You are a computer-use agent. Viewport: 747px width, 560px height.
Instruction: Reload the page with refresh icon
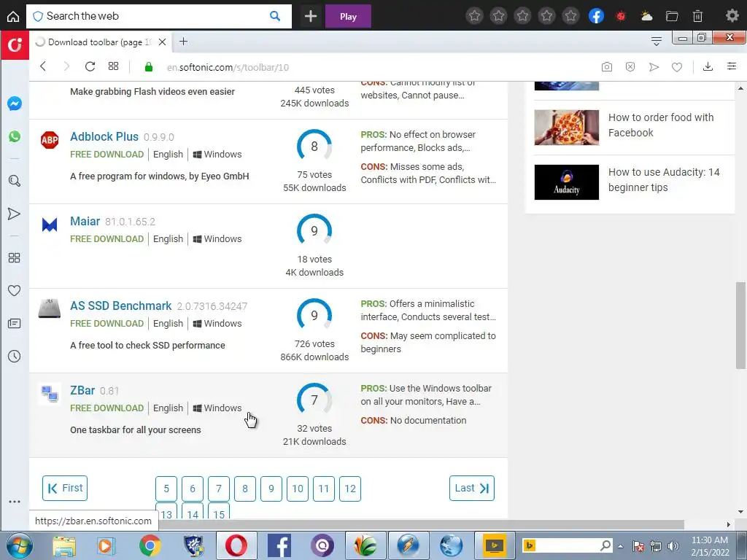90,66
